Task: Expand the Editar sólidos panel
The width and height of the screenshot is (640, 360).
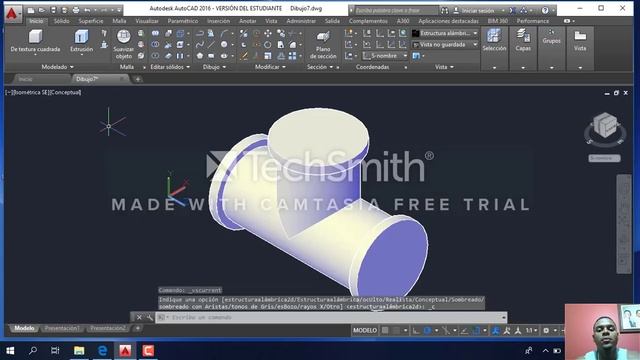Action: (170, 67)
